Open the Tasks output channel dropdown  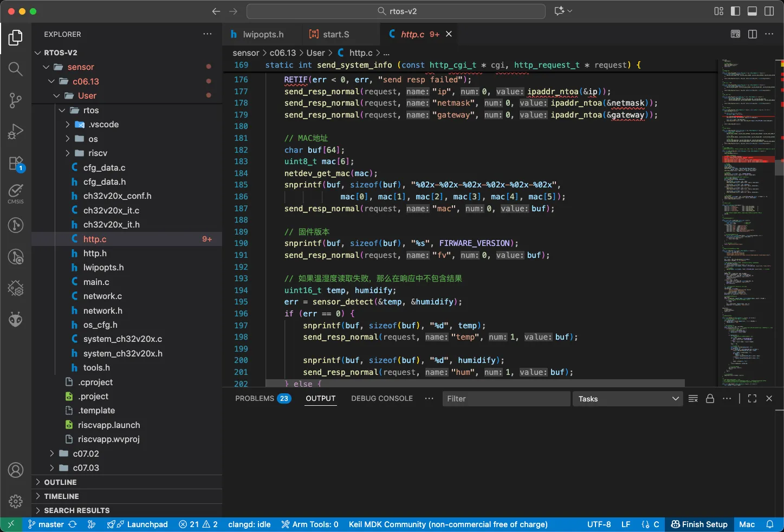tap(627, 399)
